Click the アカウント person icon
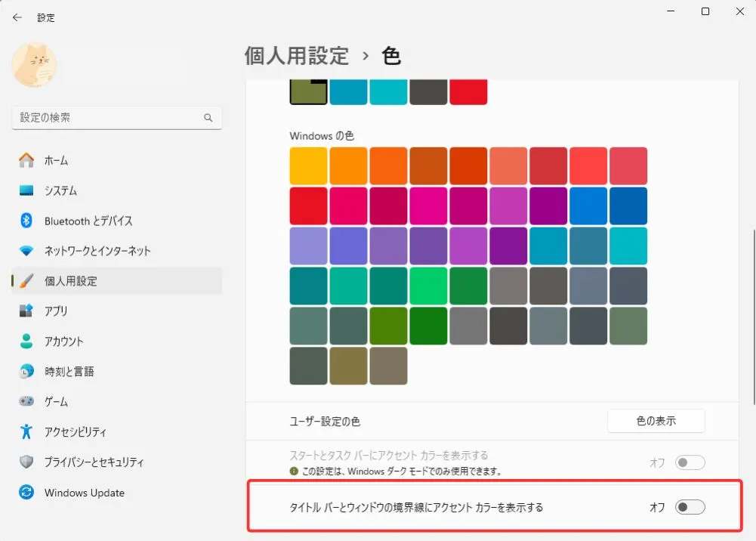756x541 pixels. [26, 341]
